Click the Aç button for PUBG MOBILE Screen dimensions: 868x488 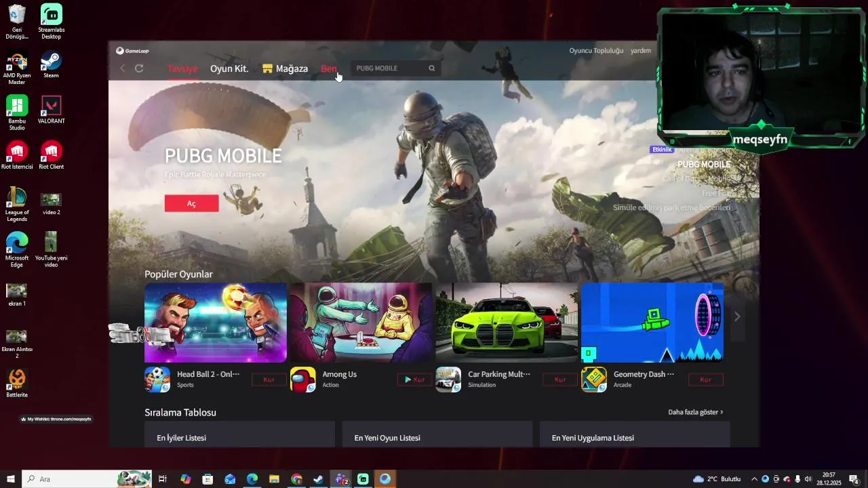191,203
